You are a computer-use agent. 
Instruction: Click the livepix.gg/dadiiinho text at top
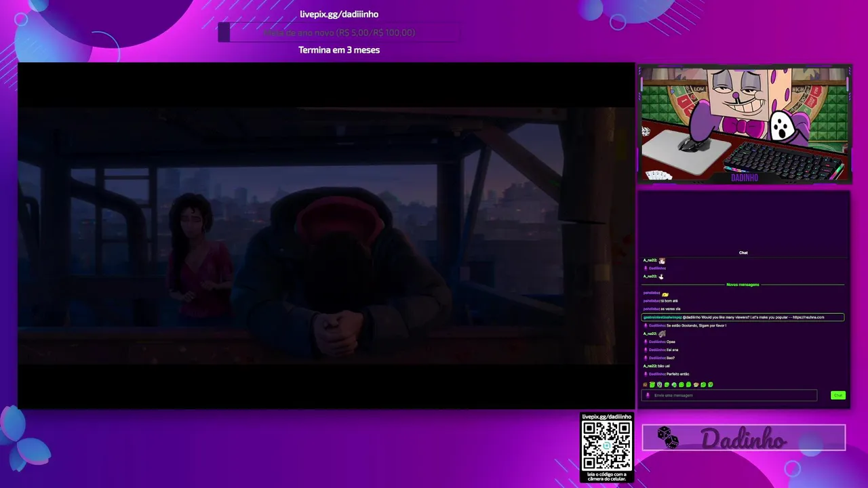click(339, 14)
